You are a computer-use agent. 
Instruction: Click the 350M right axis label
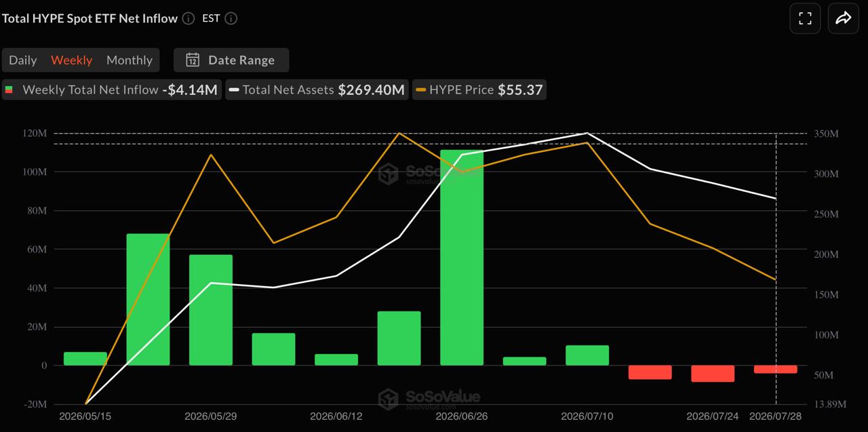point(826,134)
